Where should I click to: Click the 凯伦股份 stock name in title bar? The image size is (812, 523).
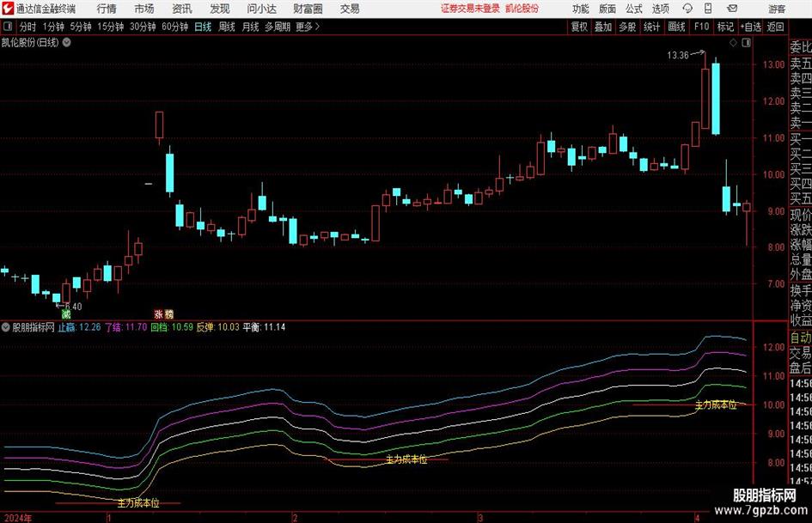click(522, 9)
